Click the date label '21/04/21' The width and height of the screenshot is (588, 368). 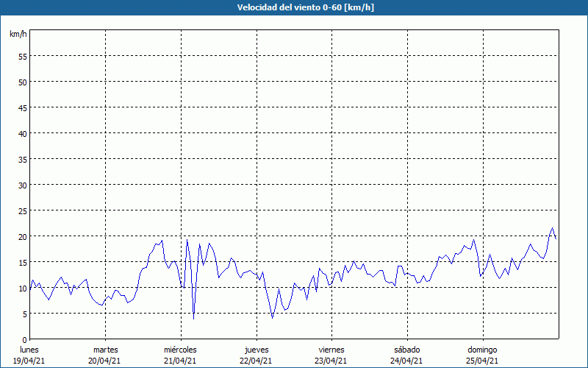tap(180, 361)
